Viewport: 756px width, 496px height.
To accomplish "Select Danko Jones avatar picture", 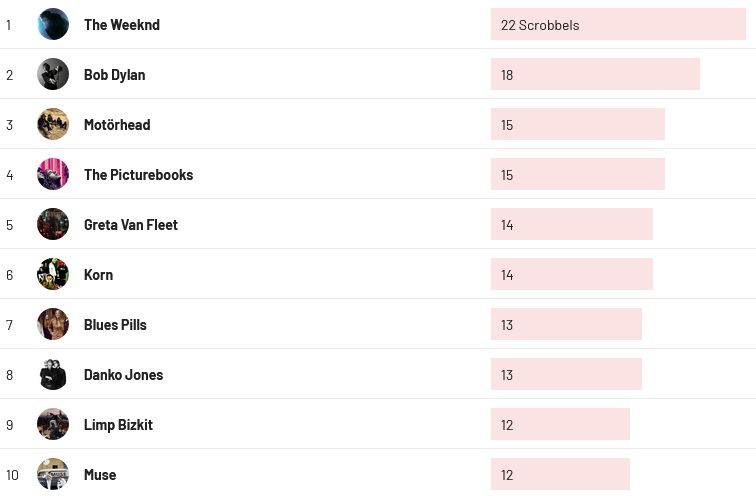I will pos(53,374).
